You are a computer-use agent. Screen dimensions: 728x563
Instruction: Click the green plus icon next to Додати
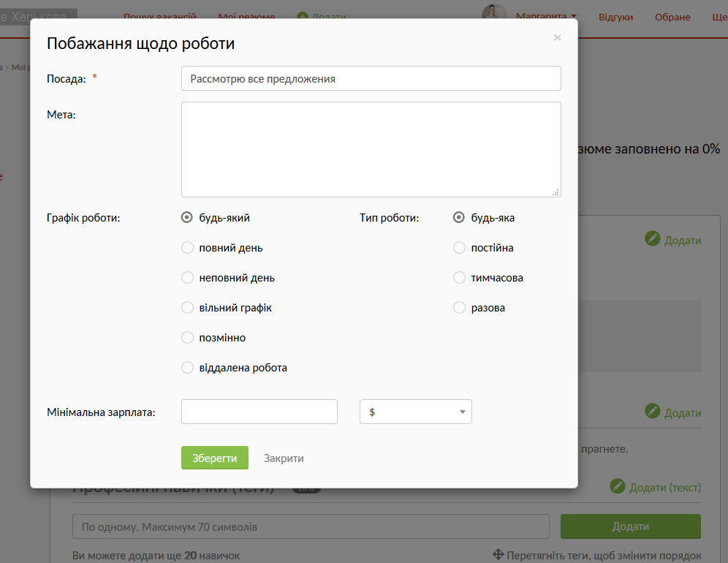click(x=303, y=16)
